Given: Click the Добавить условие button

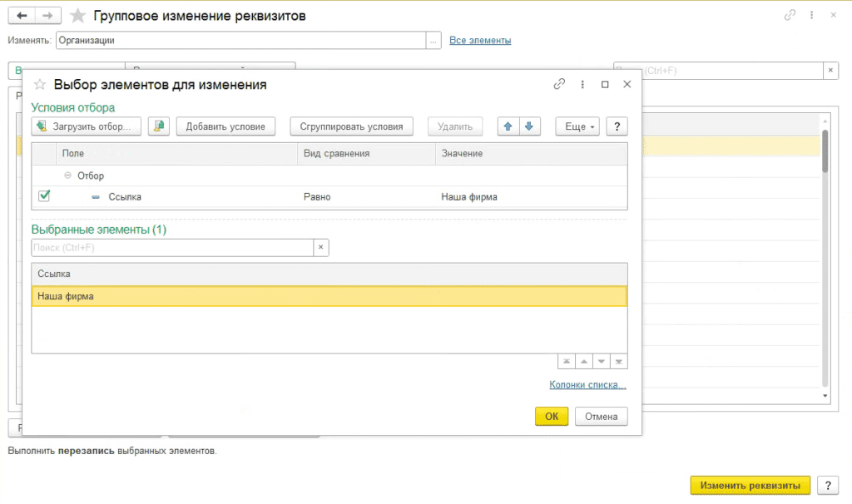Looking at the screenshot, I should pyautogui.click(x=225, y=126).
